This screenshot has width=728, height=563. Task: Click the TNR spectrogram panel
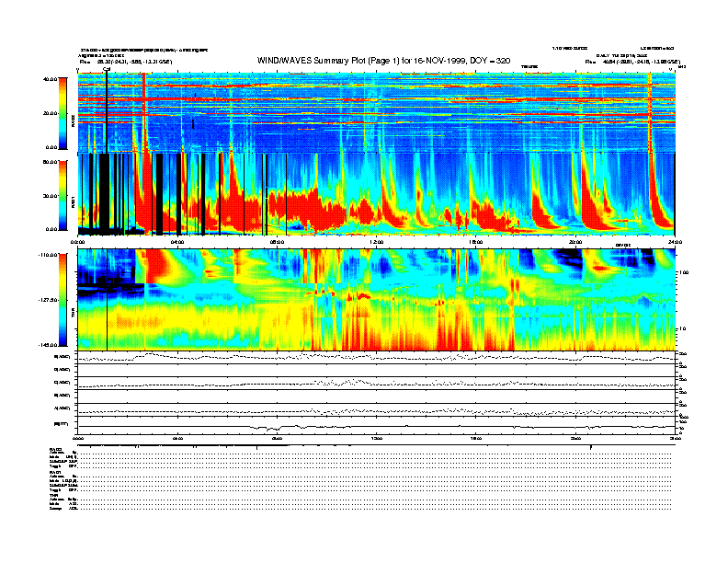click(x=376, y=300)
